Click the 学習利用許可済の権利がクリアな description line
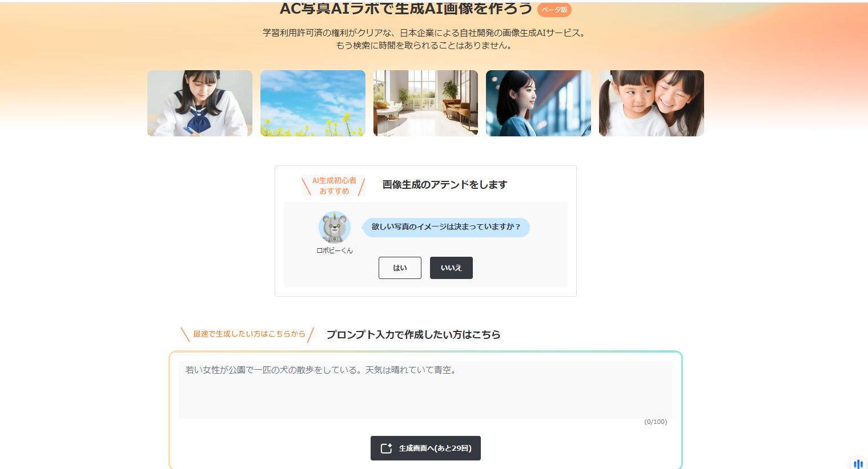 tap(425, 33)
